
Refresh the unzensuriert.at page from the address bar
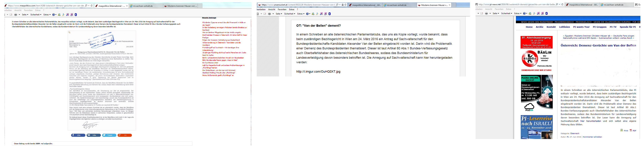click(345, 5)
